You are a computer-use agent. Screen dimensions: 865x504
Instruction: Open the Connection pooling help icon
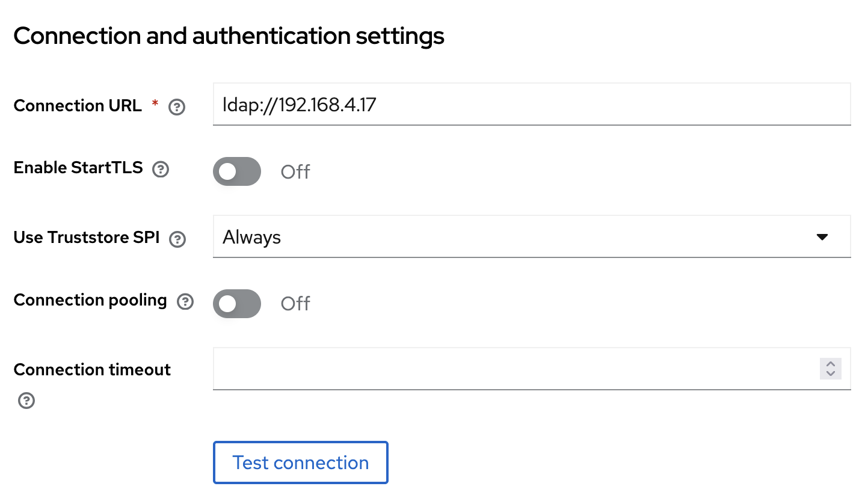click(x=185, y=302)
